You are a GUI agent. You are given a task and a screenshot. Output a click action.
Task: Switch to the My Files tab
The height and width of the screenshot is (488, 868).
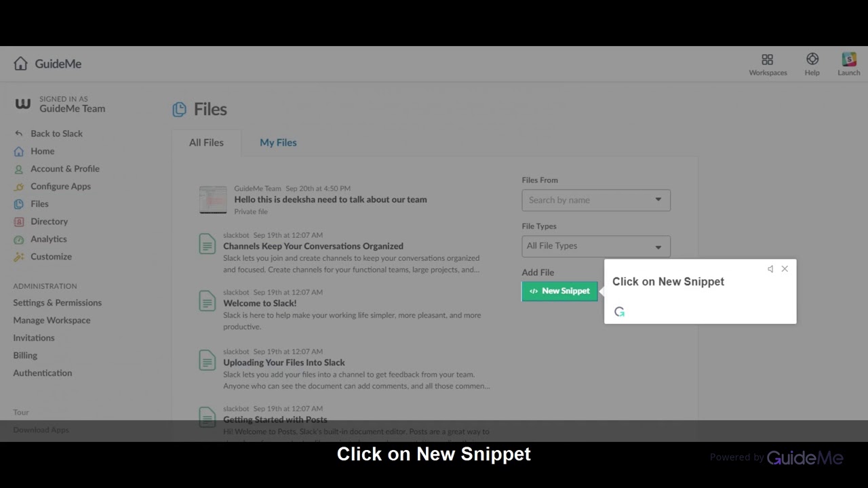coord(278,142)
